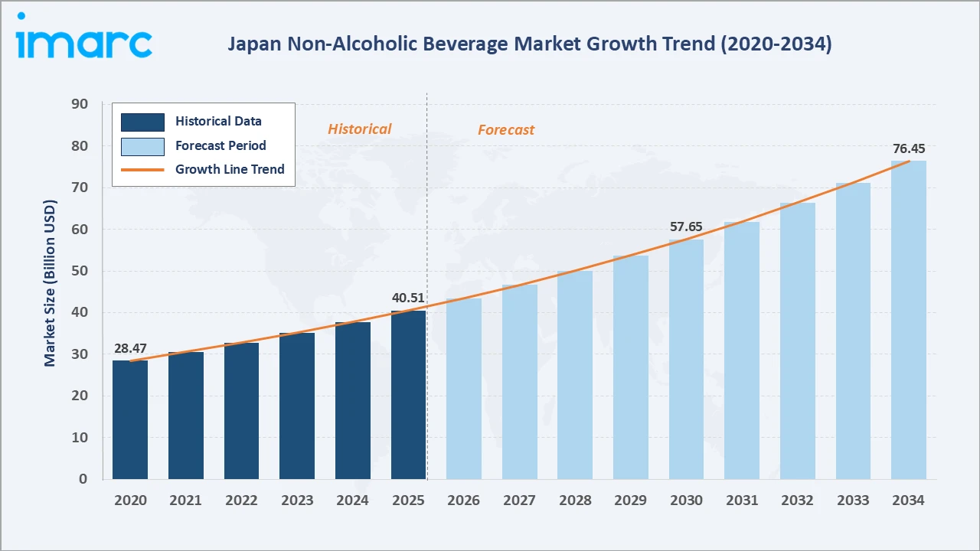Click the 2020 bar

pyautogui.click(x=130, y=419)
